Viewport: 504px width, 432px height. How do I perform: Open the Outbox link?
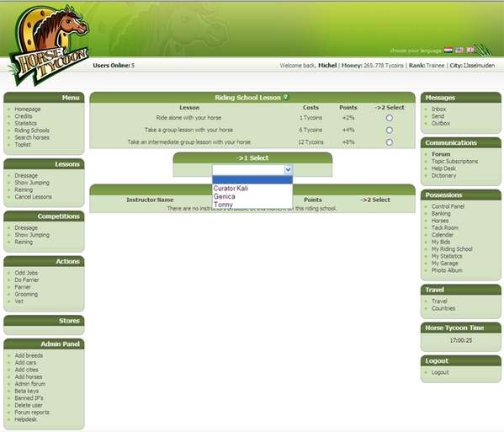coord(441,123)
